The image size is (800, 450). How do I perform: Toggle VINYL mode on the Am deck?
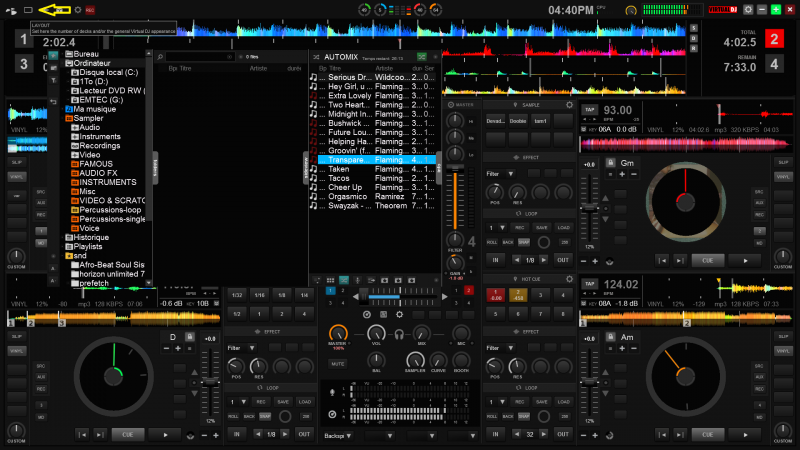pos(783,351)
